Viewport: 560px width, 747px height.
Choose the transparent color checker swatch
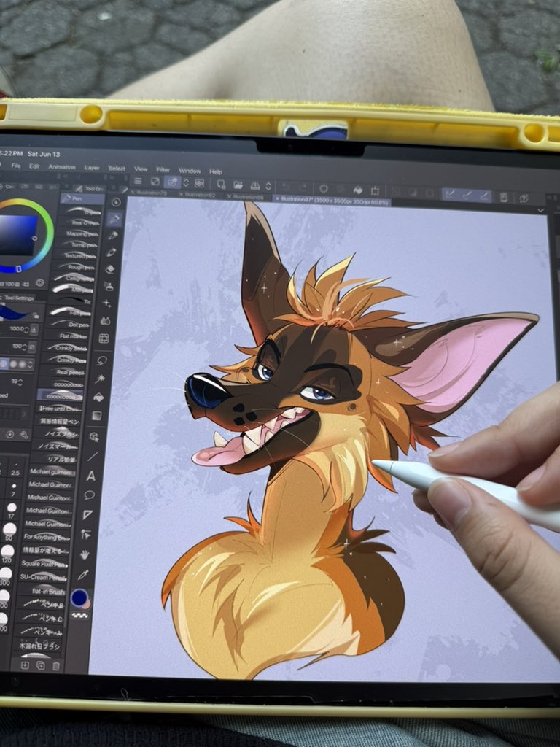tap(79, 616)
